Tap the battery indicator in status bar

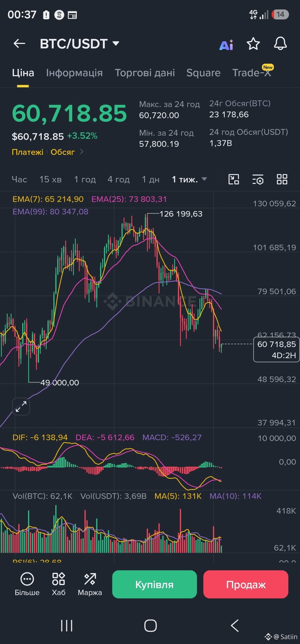point(280,14)
